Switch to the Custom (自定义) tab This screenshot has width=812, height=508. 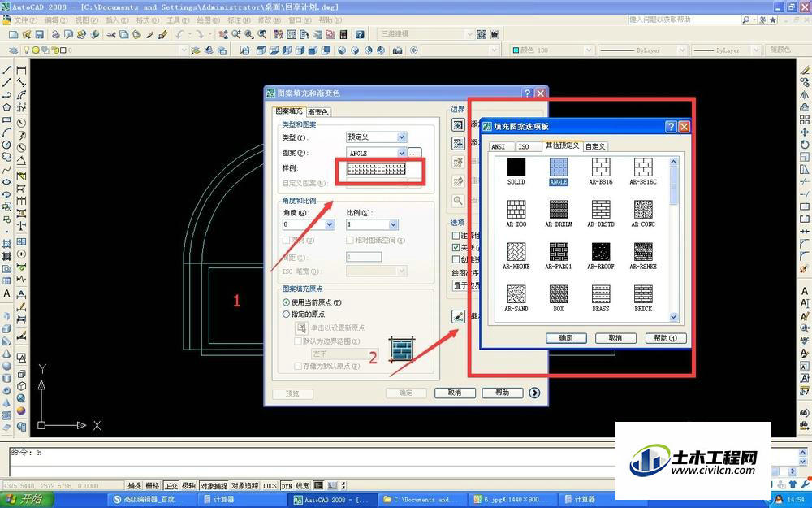tap(595, 146)
